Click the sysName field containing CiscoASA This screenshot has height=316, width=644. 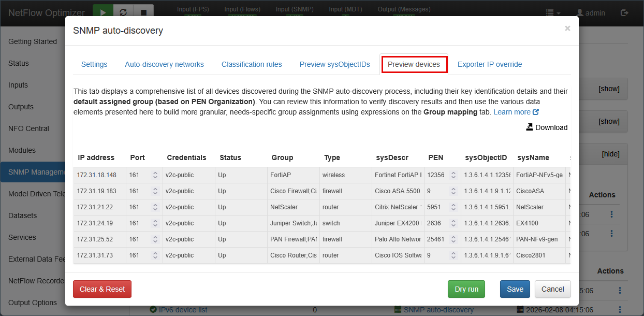coord(538,191)
